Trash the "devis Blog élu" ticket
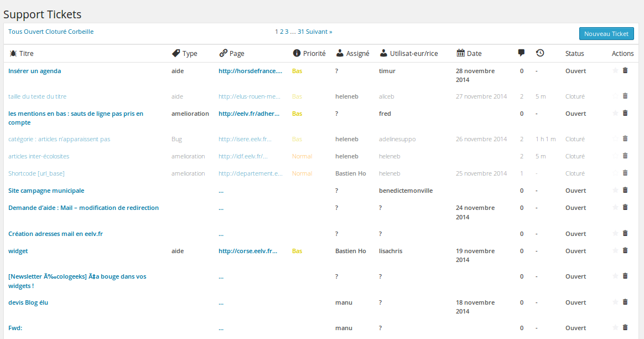Image resolution: width=644 pixels, height=339 pixels. 625,302
